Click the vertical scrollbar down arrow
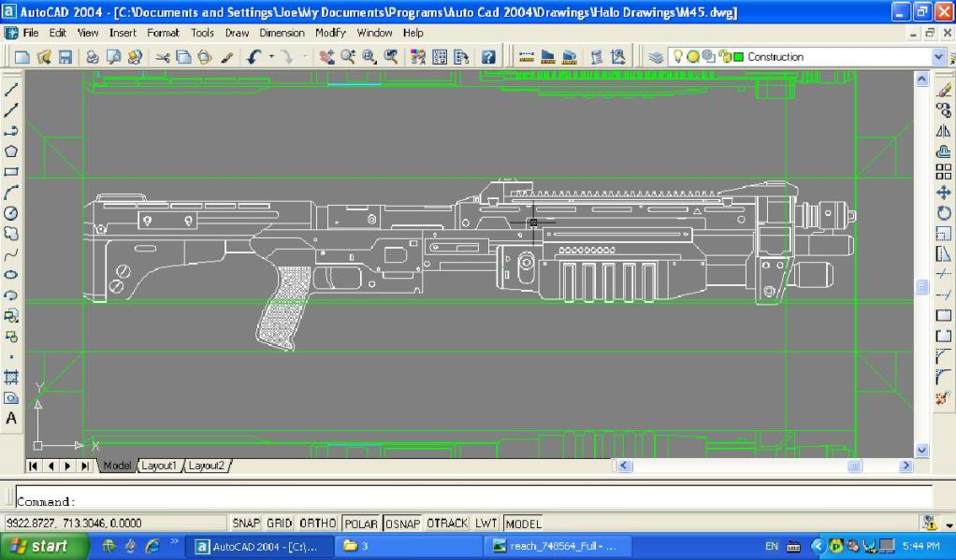The height and width of the screenshot is (560, 956). click(922, 451)
